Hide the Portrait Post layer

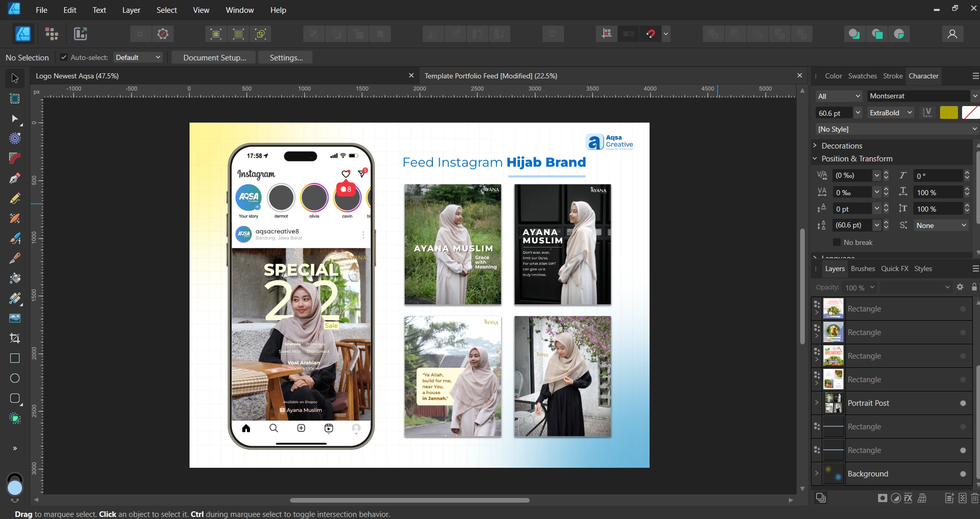[963, 403]
